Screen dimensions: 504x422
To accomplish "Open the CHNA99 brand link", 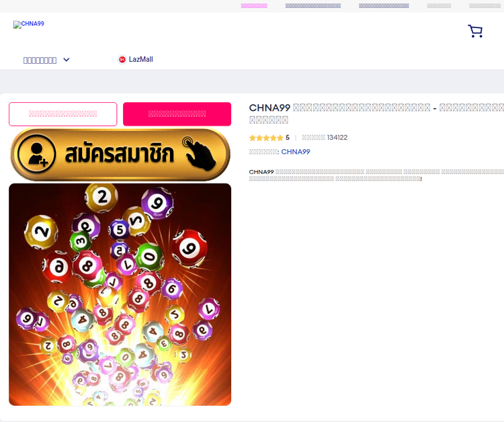I will coord(296,152).
